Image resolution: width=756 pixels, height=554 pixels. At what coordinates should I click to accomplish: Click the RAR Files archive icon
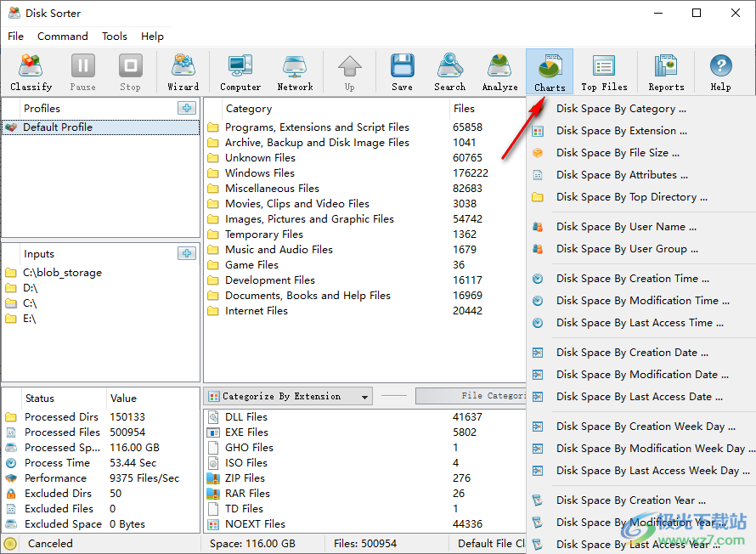pos(213,494)
